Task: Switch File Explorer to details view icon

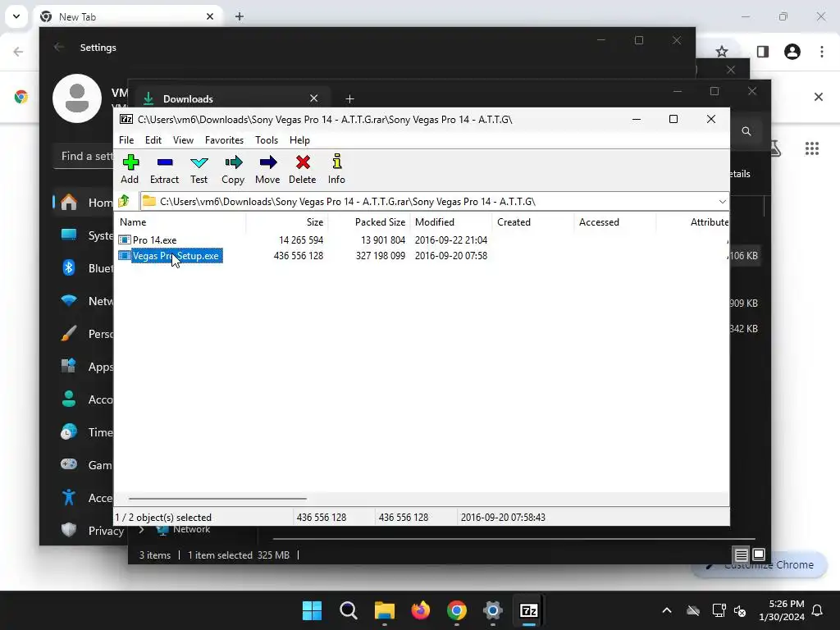Action: click(x=741, y=555)
